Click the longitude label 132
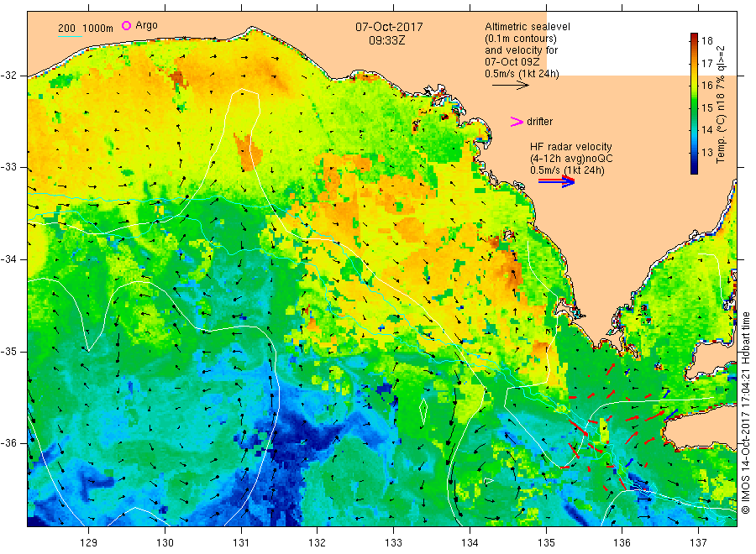Screen dimensions: 756x554 point(318,543)
